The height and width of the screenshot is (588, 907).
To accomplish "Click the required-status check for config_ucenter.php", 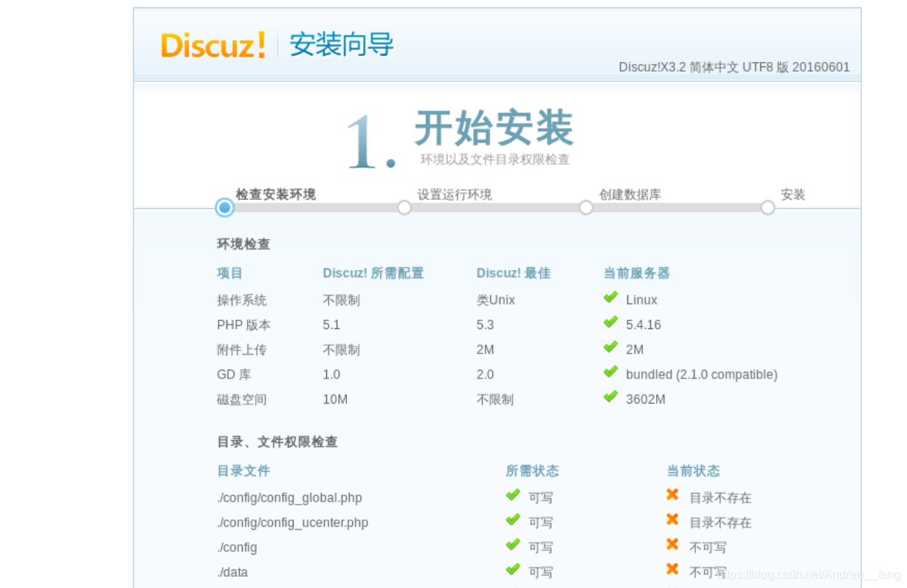I will (x=513, y=520).
